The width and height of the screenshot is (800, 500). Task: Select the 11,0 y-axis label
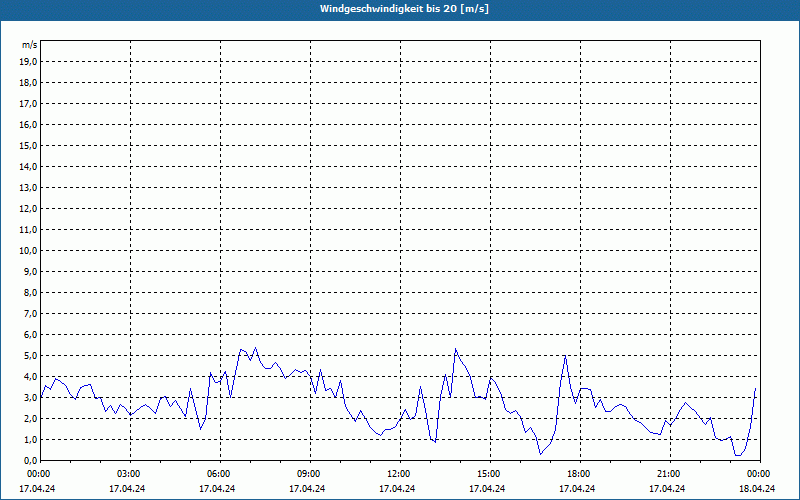click(28, 230)
